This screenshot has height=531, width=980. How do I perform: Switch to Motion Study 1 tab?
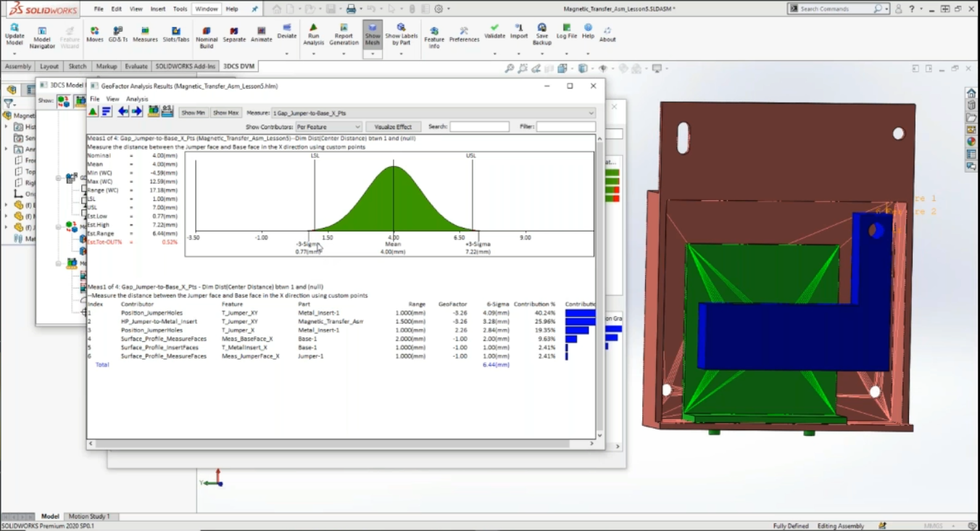[89, 516]
